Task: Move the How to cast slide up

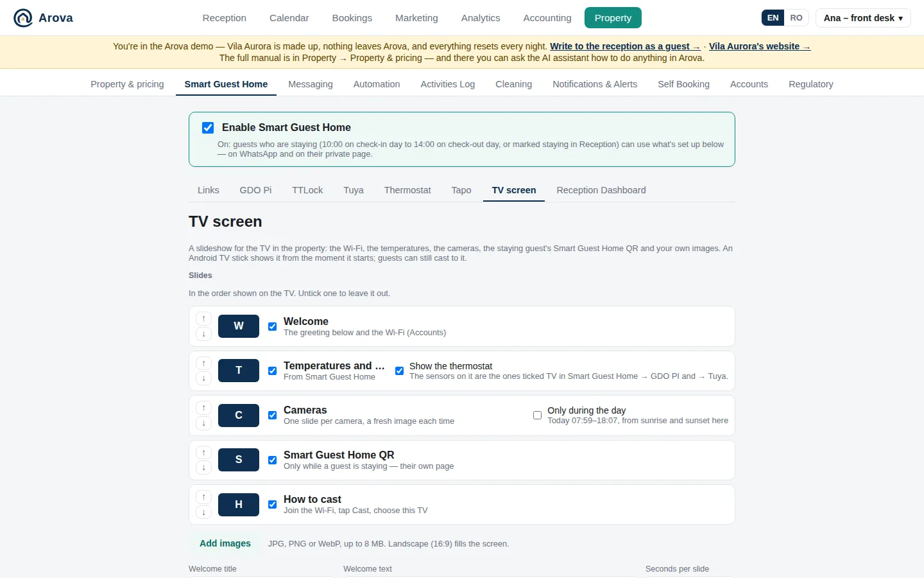Action: (x=203, y=497)
